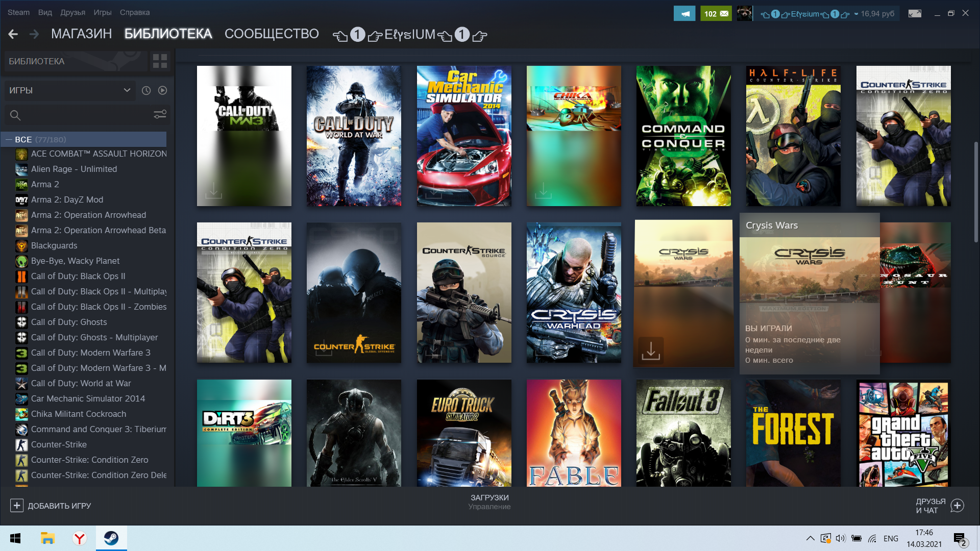Switch library to grid collections view
980x551 pixels.
pos(160,61)
